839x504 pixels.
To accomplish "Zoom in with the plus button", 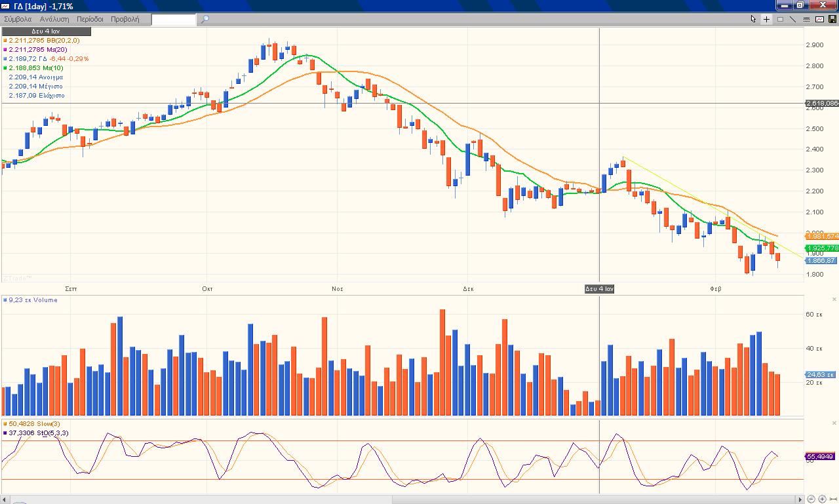I will tap(822, 499).
